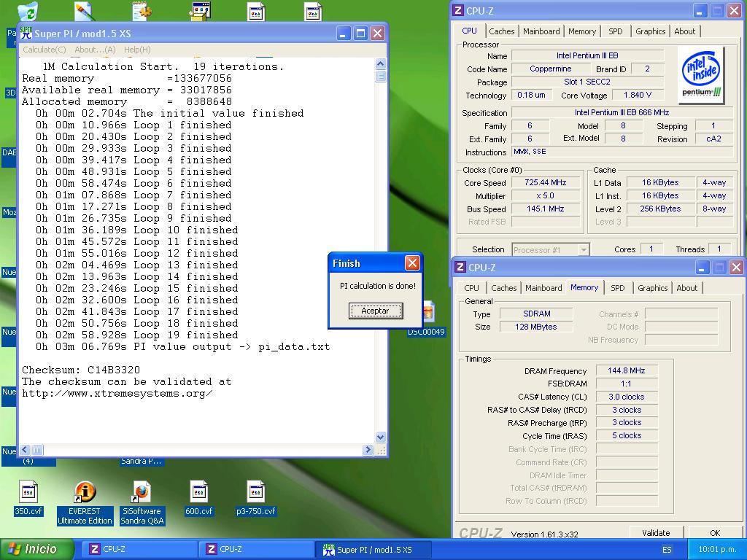Click the Core Speed 725.44 MHz field

pyautogui.click(x=546, y=183)
